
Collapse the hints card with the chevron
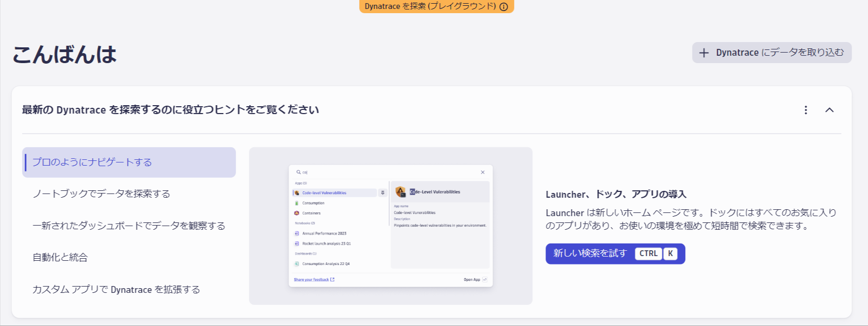tap(830, 110)
